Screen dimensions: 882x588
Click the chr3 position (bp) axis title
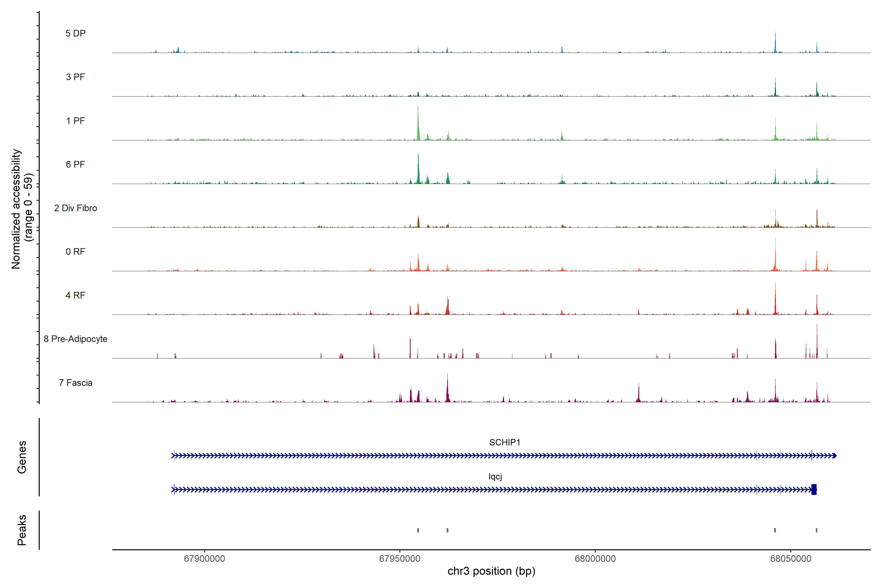491,571
